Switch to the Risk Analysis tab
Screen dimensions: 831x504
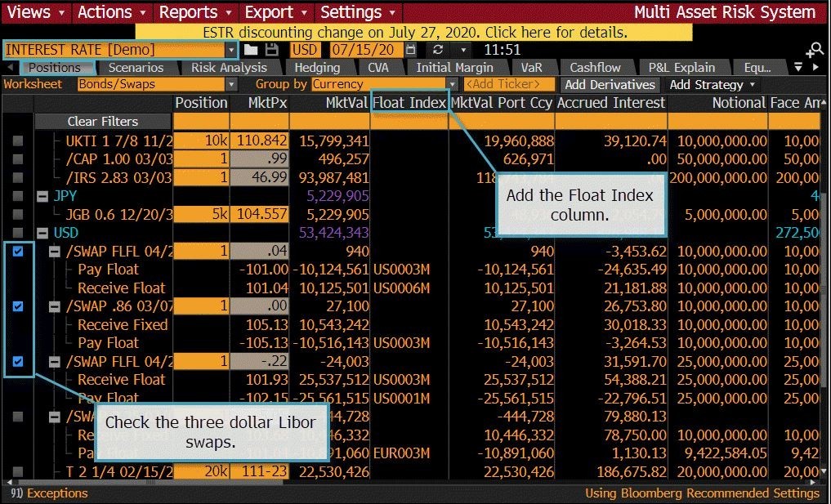click(229, 68)
